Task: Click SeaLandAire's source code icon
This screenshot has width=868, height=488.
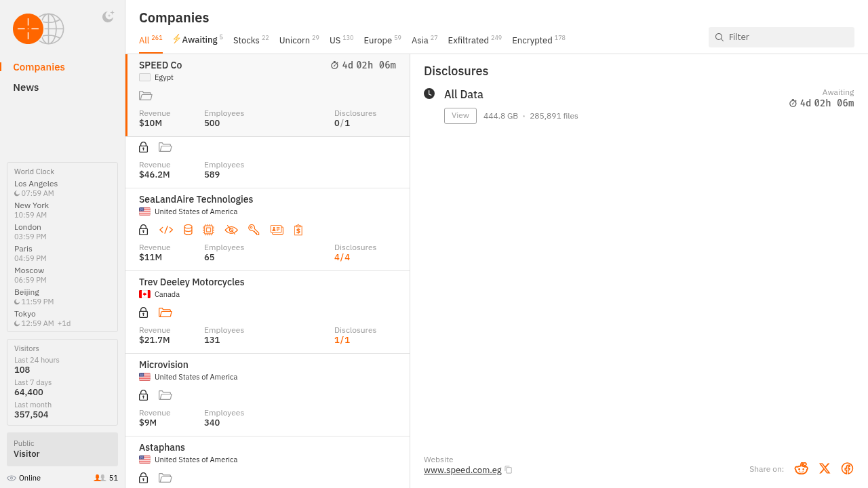Action: [166, 230]
